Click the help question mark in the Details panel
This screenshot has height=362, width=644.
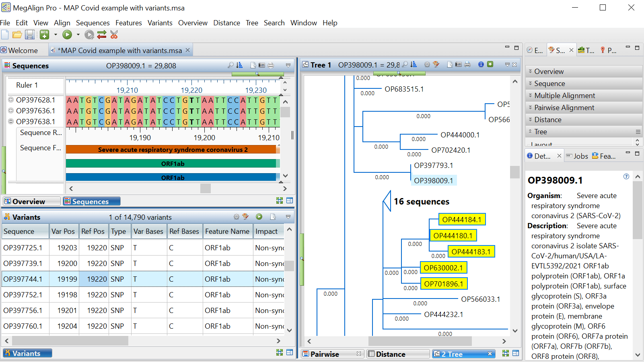[626, 176]
